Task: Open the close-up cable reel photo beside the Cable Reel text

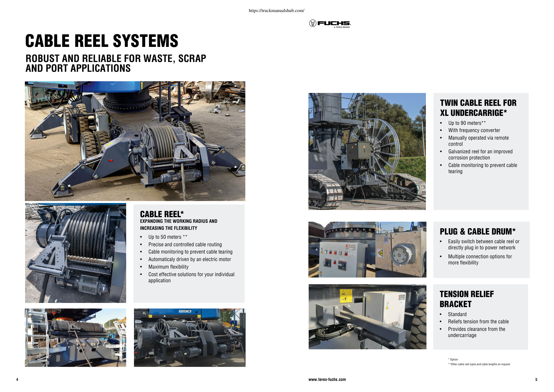Action: click(76, 253)
